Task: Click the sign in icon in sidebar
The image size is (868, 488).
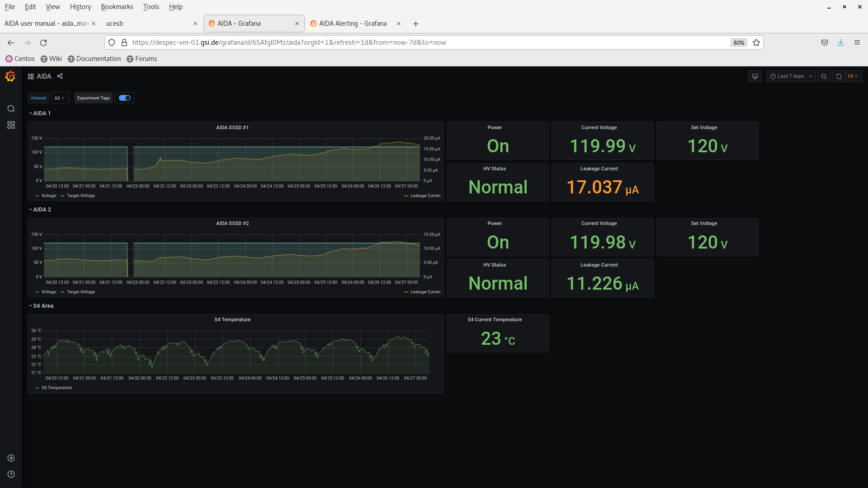Action: point(11,458)
